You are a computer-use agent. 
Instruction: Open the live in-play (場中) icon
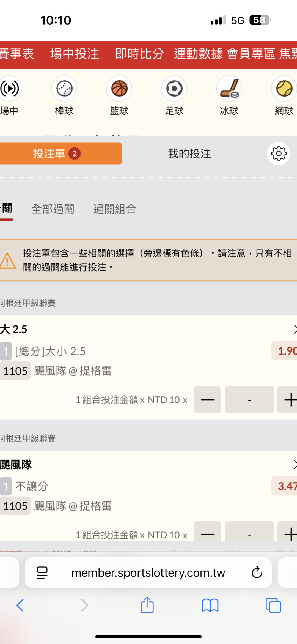coord(10,89)
